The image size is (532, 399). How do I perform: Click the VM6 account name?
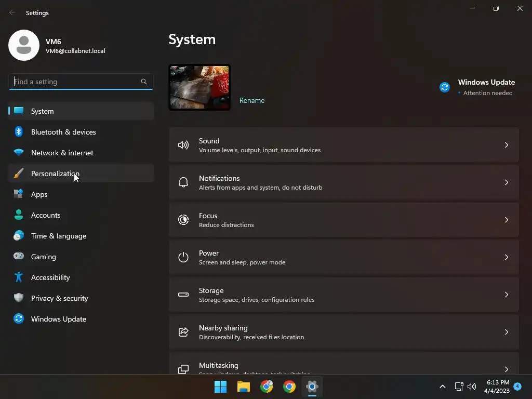tap(54, 42)
